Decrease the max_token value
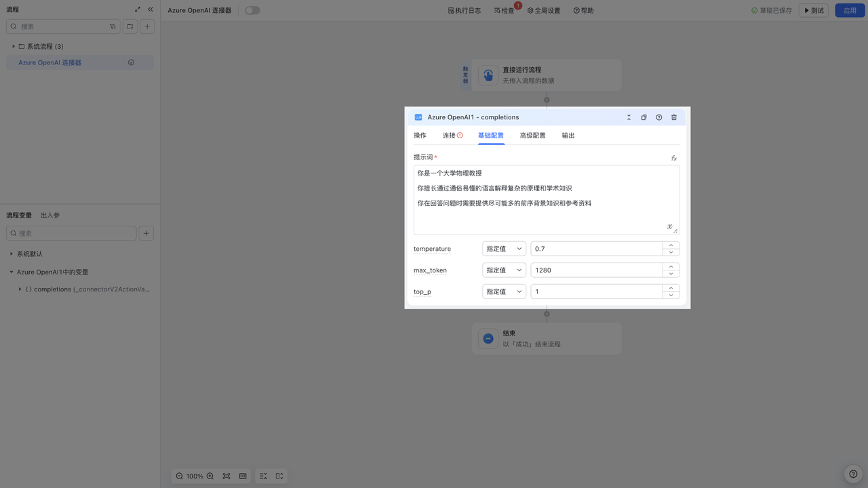868x488 pixels. [x=671, y=274]
